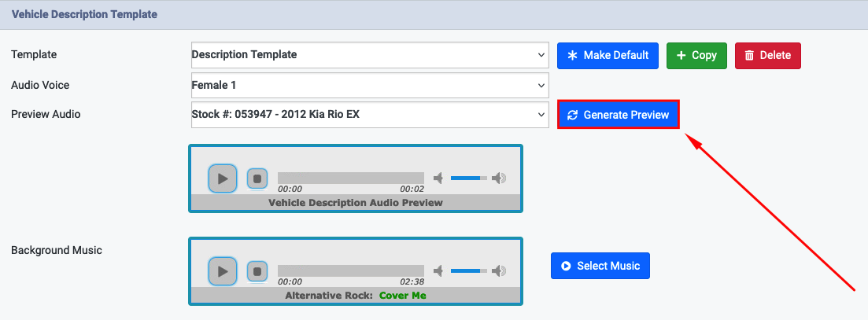Click the Vehicle Description Template header
This screenshot has height=320, width=868.
pos(84,14)
